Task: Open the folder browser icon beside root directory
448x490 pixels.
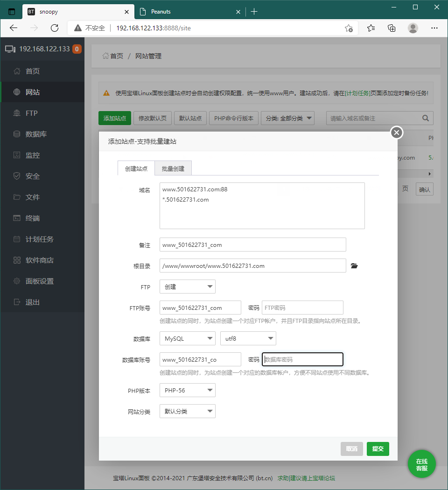Action: coord(354,266)
